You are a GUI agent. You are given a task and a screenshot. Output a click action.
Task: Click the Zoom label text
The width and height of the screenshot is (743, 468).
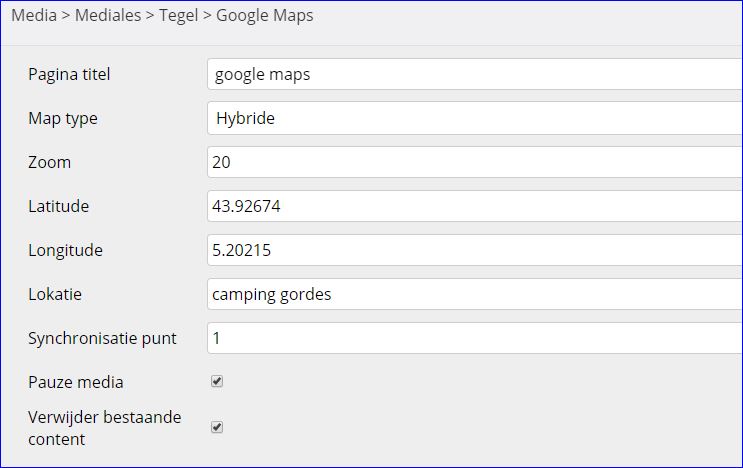50,162
